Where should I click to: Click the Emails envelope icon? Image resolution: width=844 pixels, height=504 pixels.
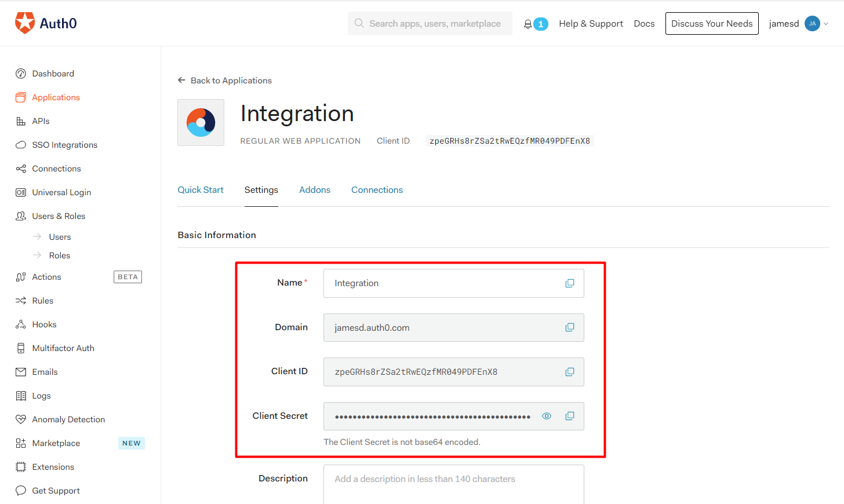21,372
